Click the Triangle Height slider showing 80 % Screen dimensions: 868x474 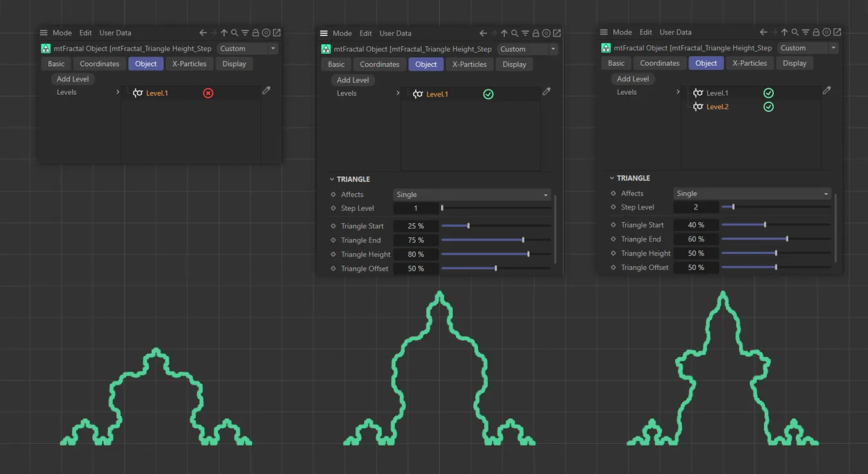point(495,254)
